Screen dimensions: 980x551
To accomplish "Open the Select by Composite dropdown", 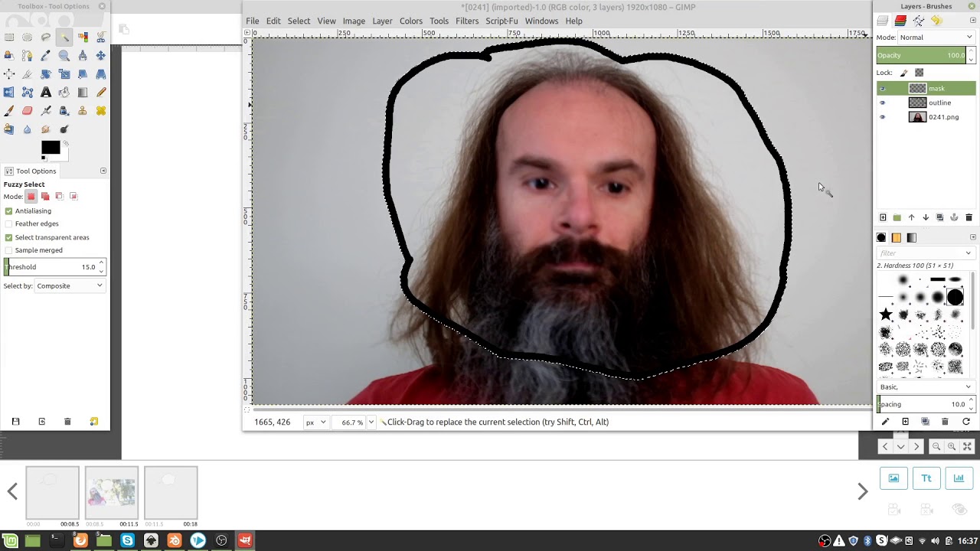I will coord(70,285).
